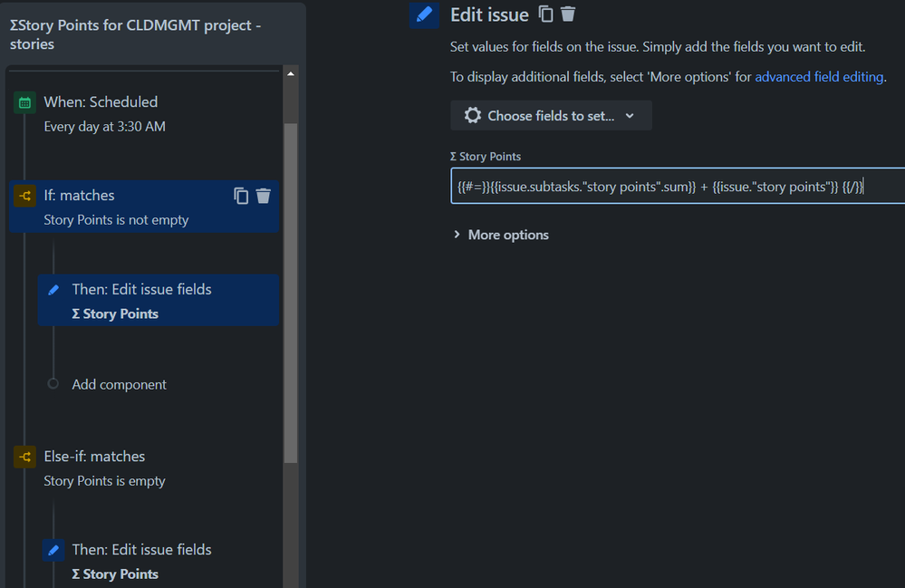Duplicate the If: matches condition
The height and width of the screenshot is (588, 905).
[241, 197]
